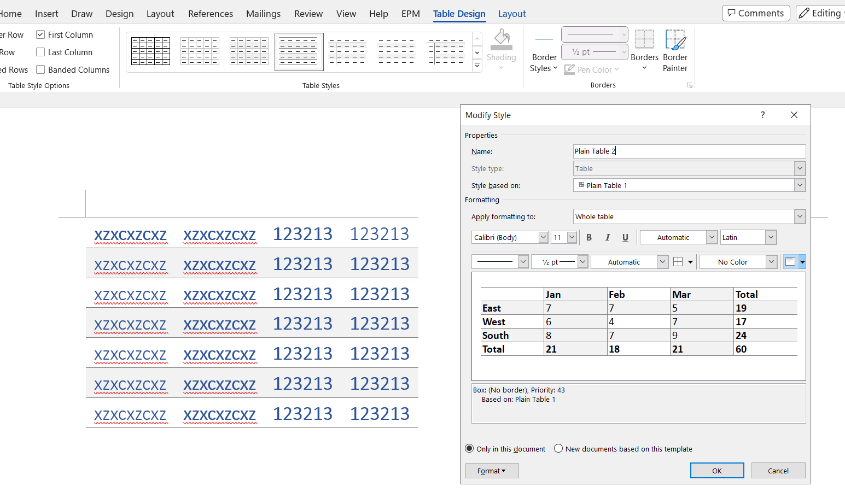845x504 pixels.
Task: Click the Borders grid icon in ribbon
Action: coord(644,39)
